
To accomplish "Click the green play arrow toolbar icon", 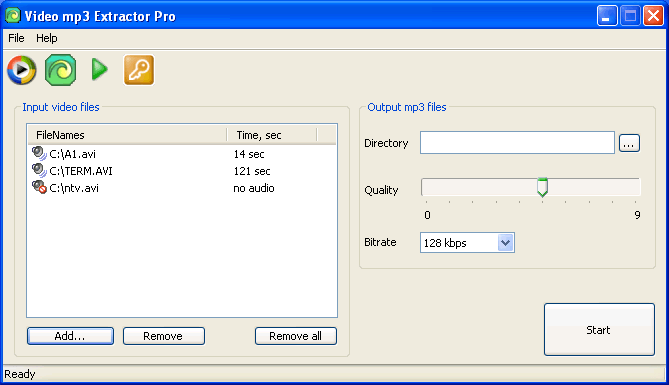I will point(99,70).
